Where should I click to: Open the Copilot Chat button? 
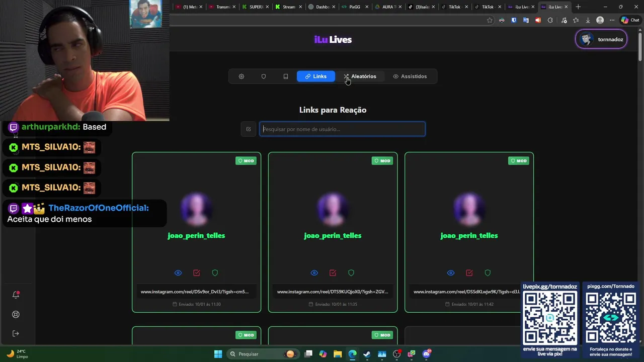(630, 20)
